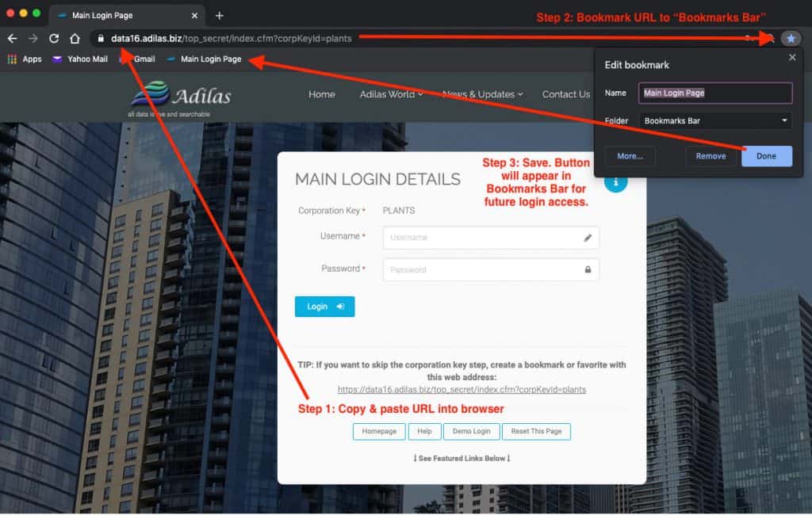This screenshot has width=812, height=515.
Task: Click the browser back arrow
Action: (13, 38)
